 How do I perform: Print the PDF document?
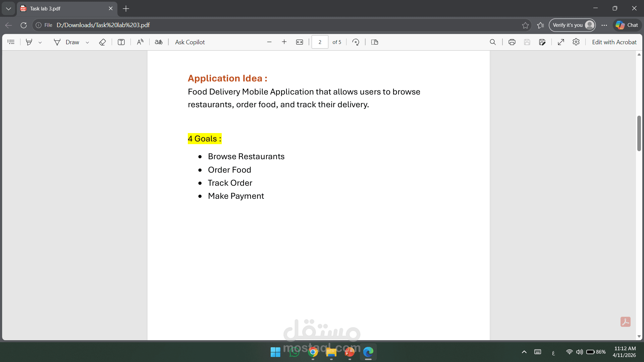512,42
